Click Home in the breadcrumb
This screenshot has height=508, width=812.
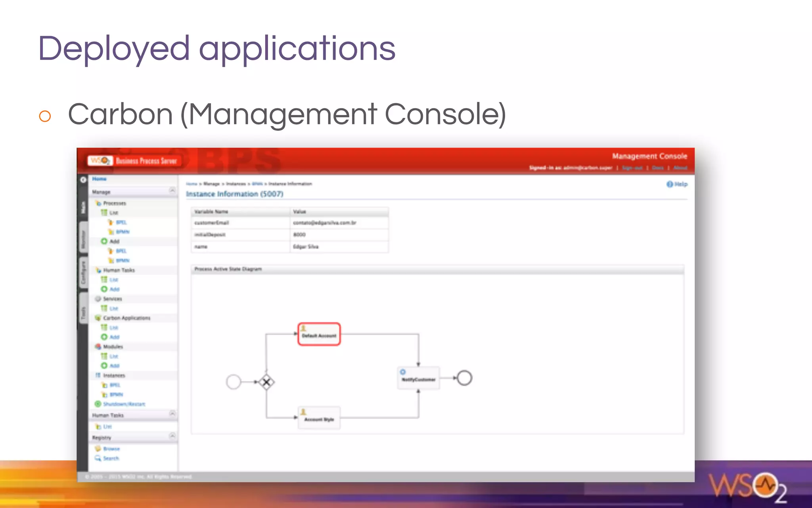click(x=192, y=184)
